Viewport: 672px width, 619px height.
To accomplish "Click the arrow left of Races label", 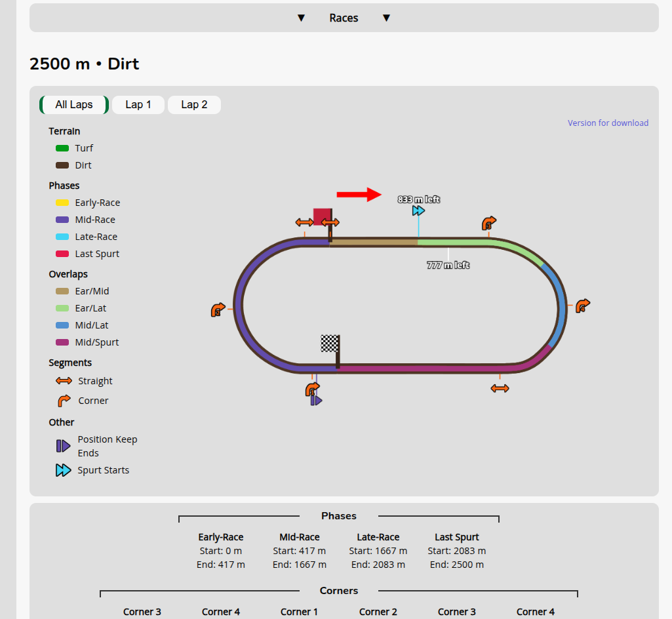I will click(302, 18).
